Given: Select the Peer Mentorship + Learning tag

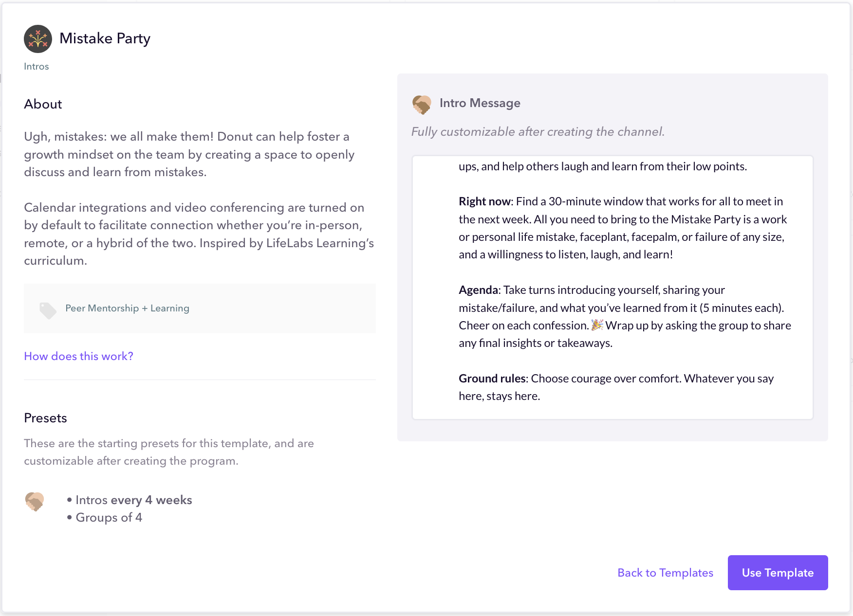Looking at the screenshot, I should (x=127, y=308).
